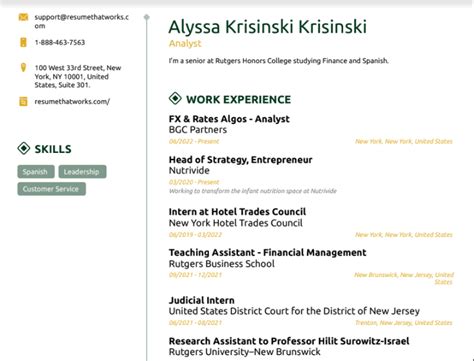
Task: Click the WORK EXPERIENCE heading
Action: coord(238,99)
